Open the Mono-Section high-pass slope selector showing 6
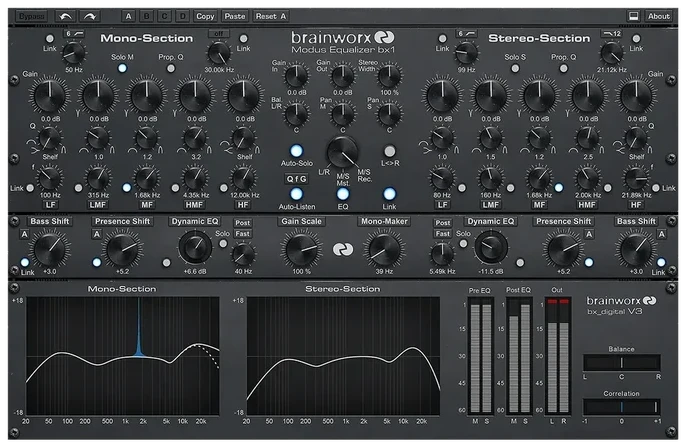The height and width of the screenshot is (447, 686). 74,34
